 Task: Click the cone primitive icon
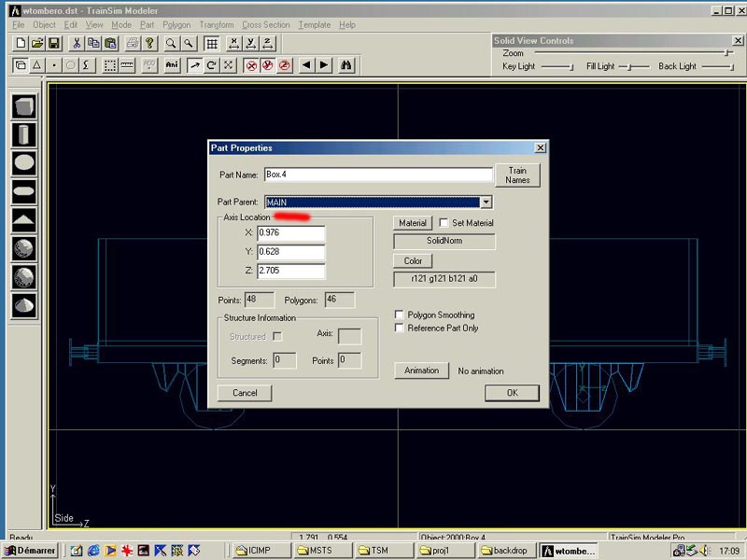click(24, 305)
